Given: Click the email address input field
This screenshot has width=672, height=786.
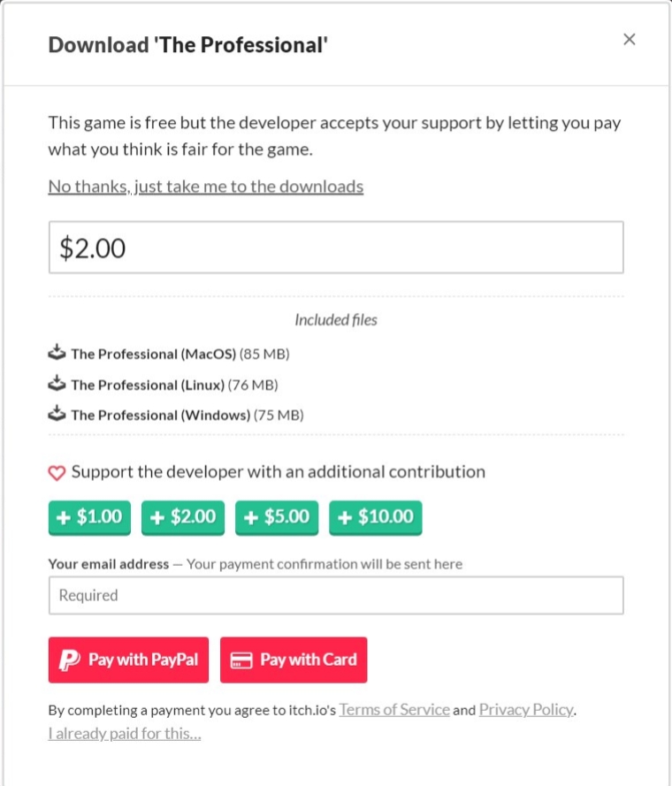Looking at the screenshot, I should point(336,595).
